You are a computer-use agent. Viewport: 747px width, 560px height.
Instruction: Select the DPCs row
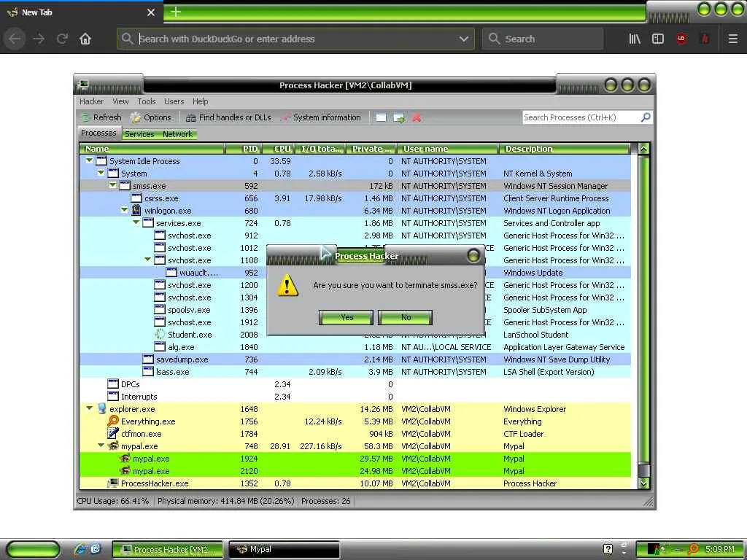(355, 384)
